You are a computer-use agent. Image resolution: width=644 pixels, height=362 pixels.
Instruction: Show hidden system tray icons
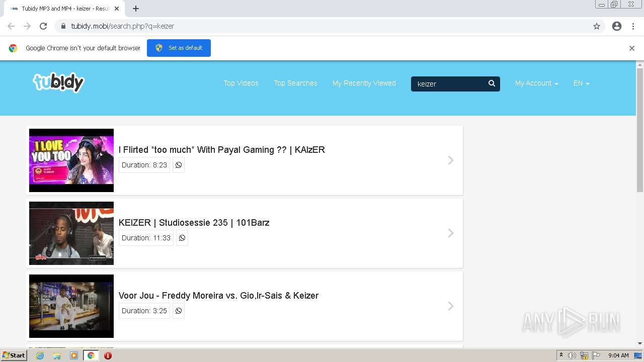(x=561, y=355)
